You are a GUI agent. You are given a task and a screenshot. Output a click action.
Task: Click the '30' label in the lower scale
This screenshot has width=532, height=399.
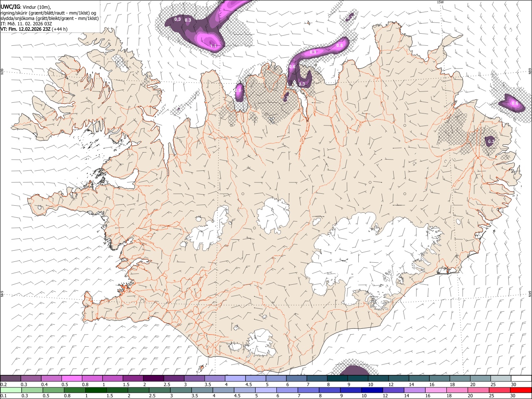click(514, 396)
